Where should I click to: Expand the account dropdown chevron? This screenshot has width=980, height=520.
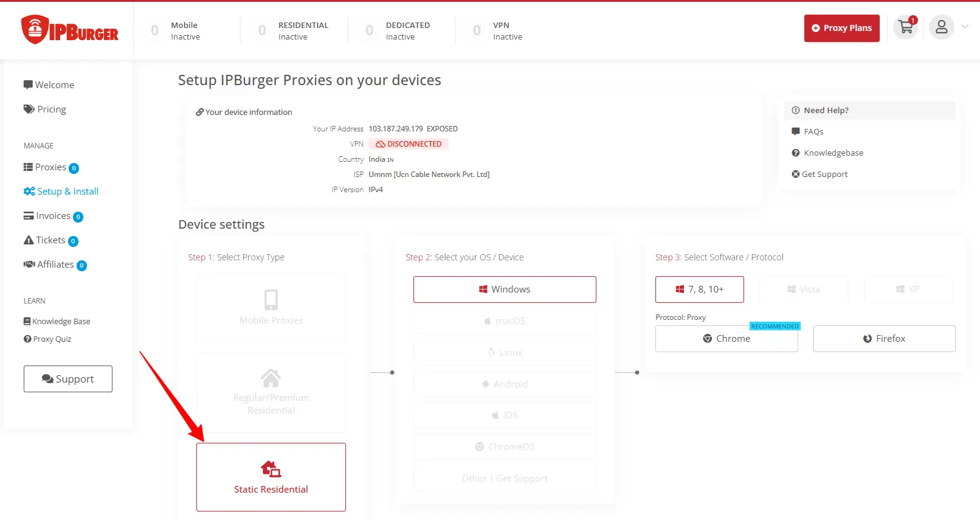point(965,27)
